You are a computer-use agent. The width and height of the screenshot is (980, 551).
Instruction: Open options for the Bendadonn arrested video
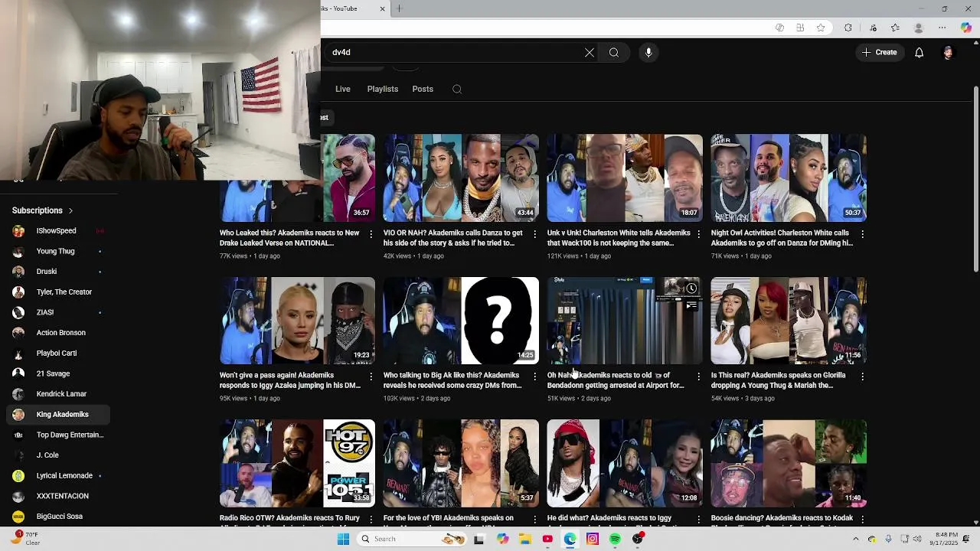(698, 377)
